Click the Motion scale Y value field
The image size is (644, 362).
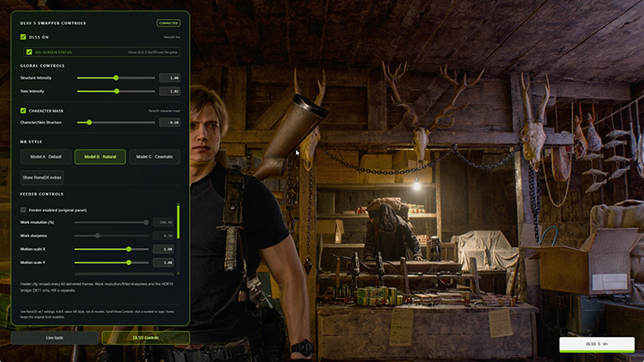point(163,262)
